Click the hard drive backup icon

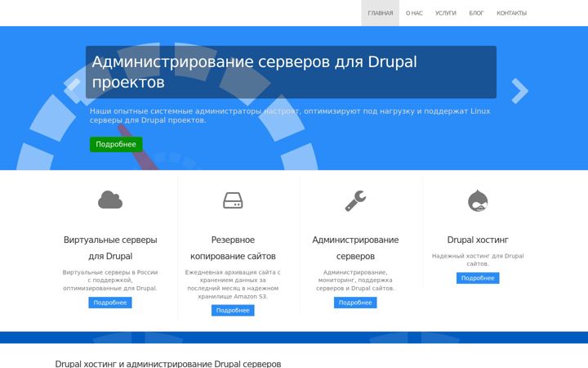click(233, 200)
